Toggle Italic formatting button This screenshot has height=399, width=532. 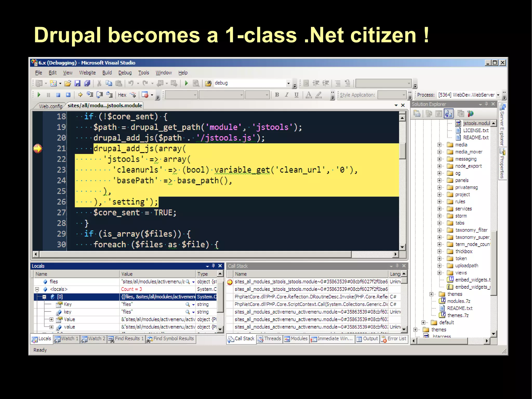(x=287, y=95)
